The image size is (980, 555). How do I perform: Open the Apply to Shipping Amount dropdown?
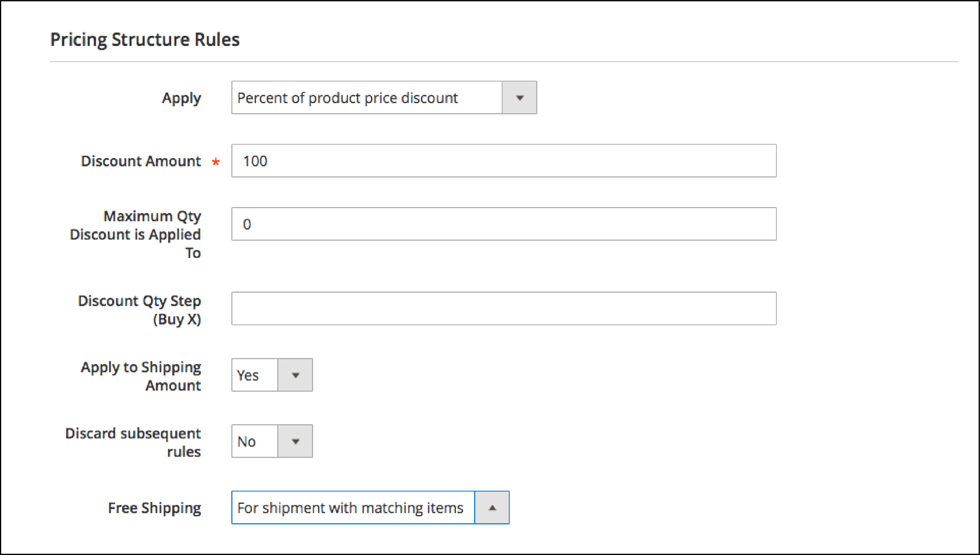tap(294, 374)
